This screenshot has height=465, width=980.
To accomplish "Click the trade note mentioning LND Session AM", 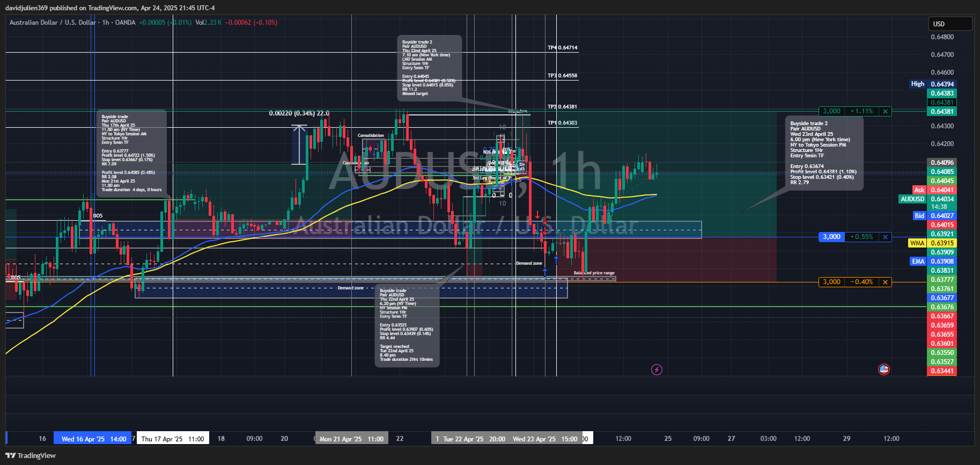I will click(429, 68).
